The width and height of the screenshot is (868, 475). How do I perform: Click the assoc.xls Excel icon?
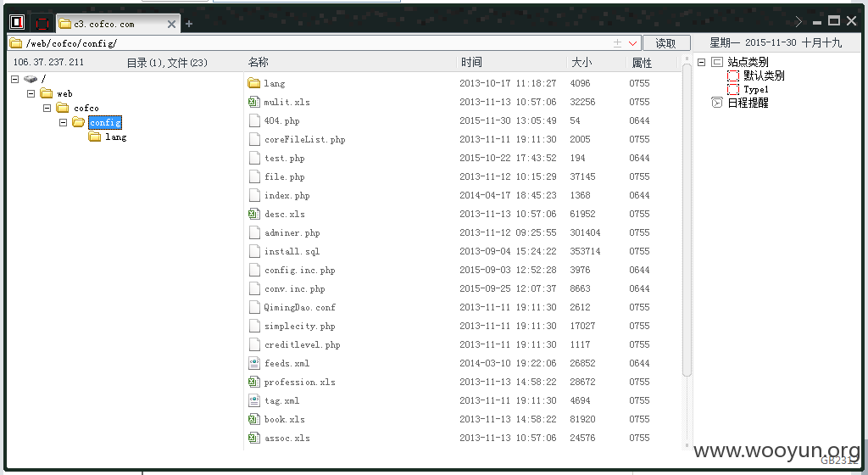point(254,438)
